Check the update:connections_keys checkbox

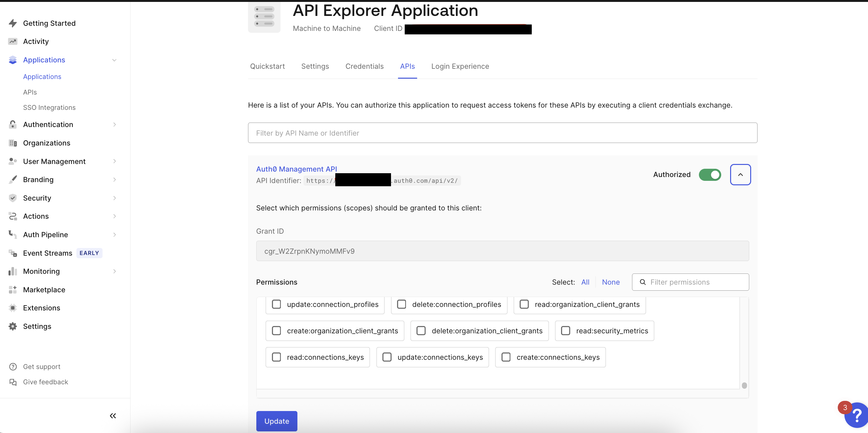pos(387,357)
